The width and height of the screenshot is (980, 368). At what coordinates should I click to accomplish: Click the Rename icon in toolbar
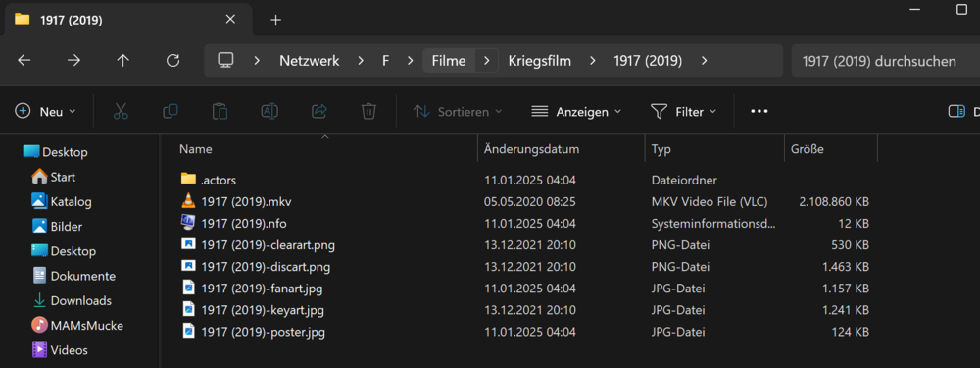269,112
